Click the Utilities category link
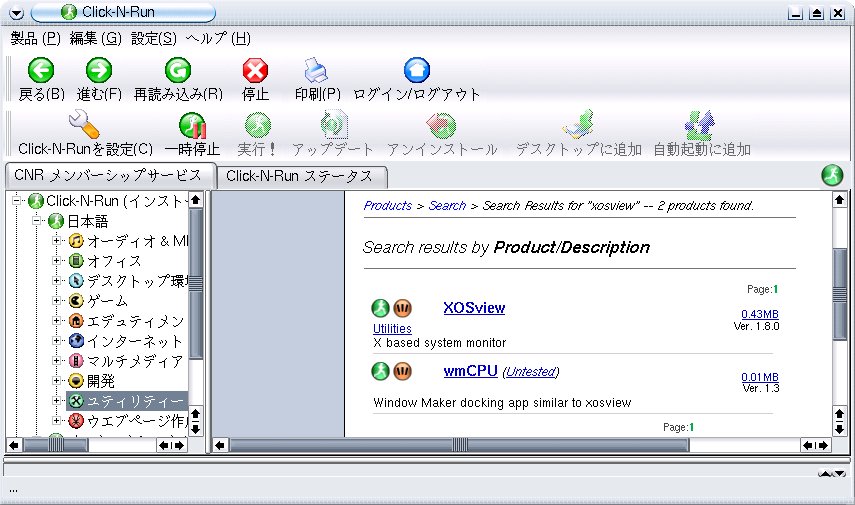This screenshot has height=505, width=855. pyautogui.click(x=392, y=328)
